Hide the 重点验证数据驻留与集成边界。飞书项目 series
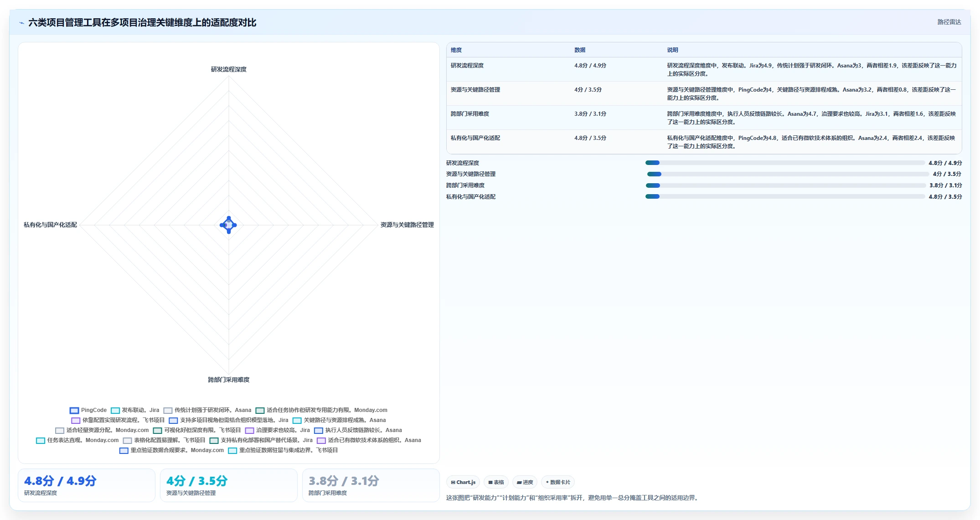This screenshot has height=520, width=980. (283, 450)
